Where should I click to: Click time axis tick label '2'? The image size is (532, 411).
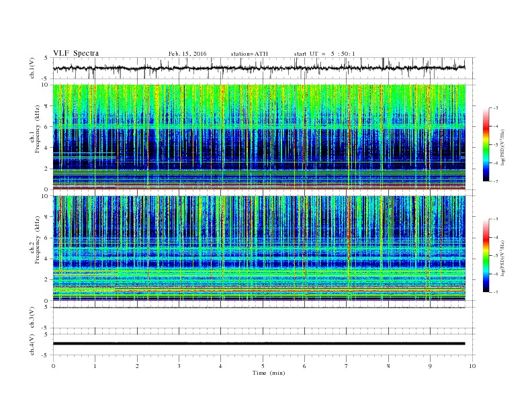[x=137, y=366]
